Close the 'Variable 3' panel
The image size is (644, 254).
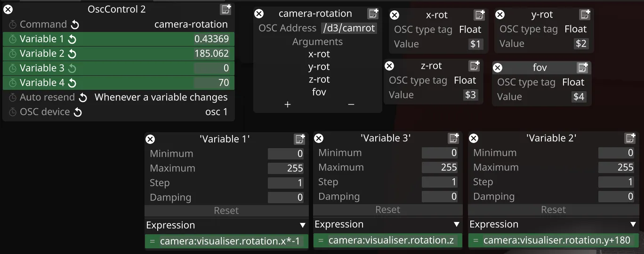pyautogui.click(x=319, y=138)
